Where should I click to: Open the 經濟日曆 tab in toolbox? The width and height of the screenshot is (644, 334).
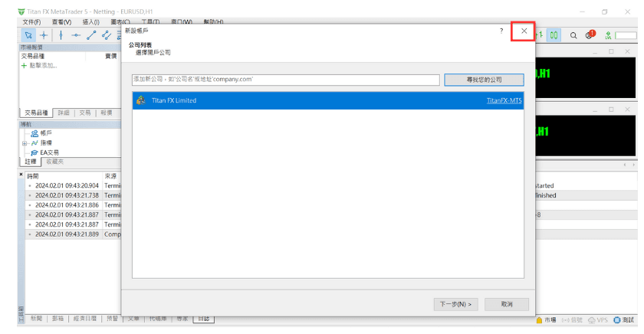(x=85, y=319)
